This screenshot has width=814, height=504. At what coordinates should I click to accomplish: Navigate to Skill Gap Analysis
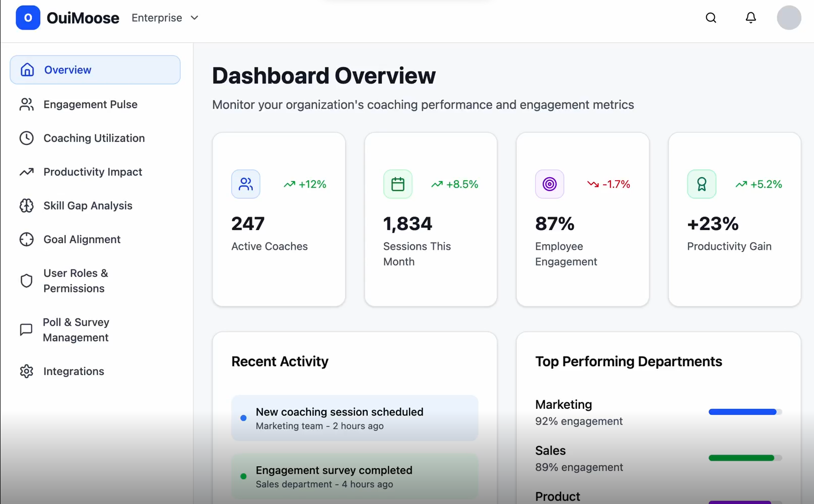pyautogui.click(x=95, y=205)
